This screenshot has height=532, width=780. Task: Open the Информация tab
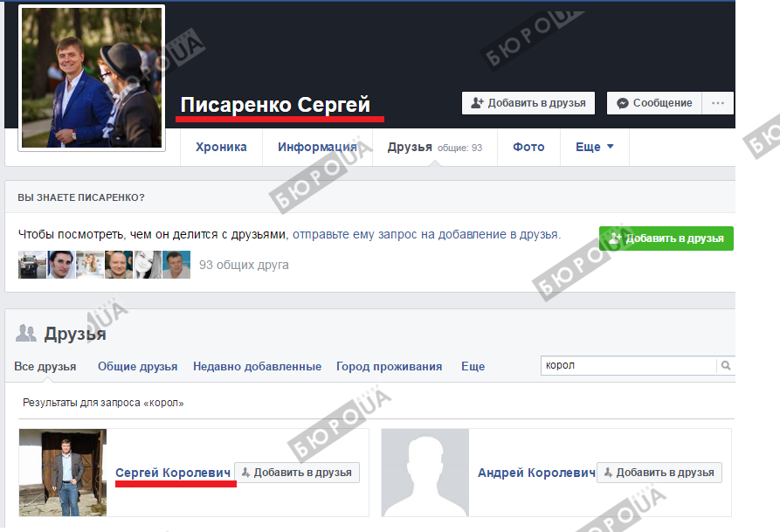[317, 148]
